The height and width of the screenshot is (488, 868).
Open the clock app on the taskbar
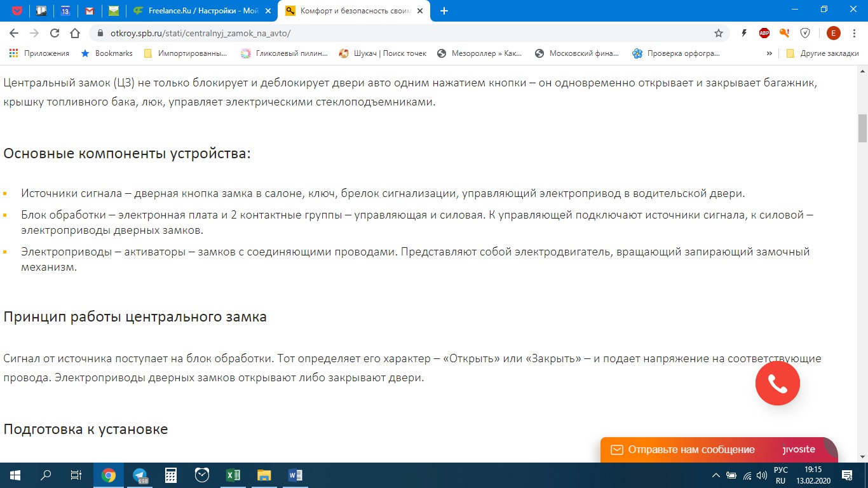click(x=202, y=475)
